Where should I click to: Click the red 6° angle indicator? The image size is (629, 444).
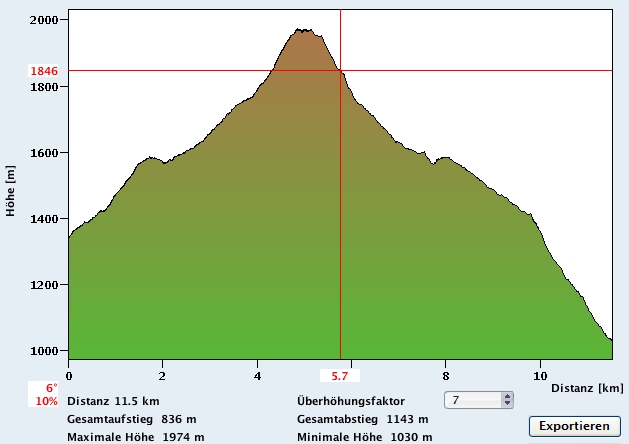tap(50, 388)
